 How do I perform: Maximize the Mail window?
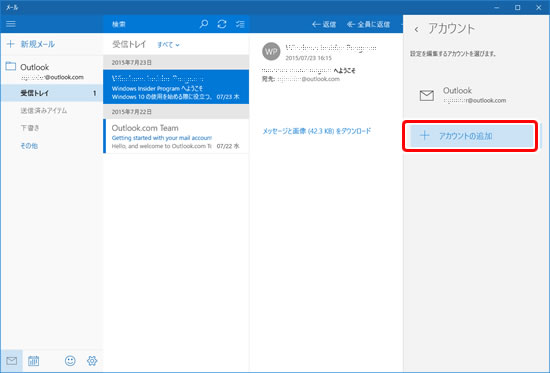517,7
